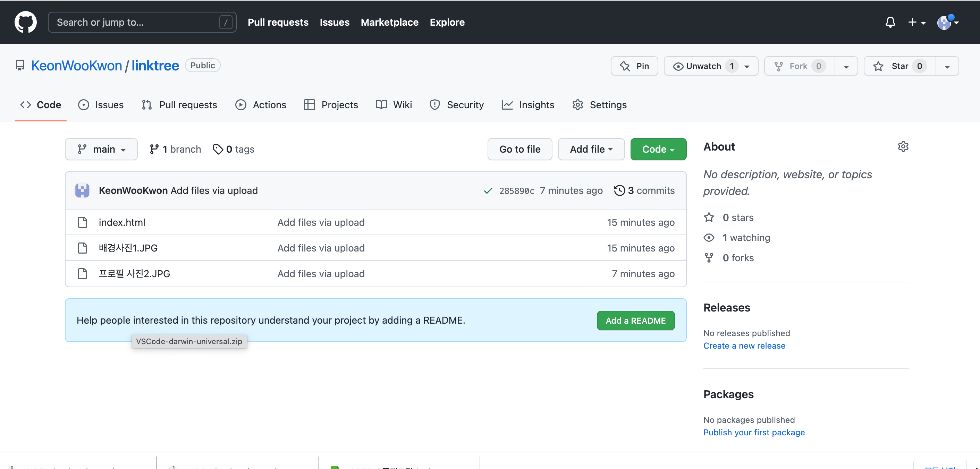
Task: Open KeonWooKwon profile link
Action: click(76, 66)
